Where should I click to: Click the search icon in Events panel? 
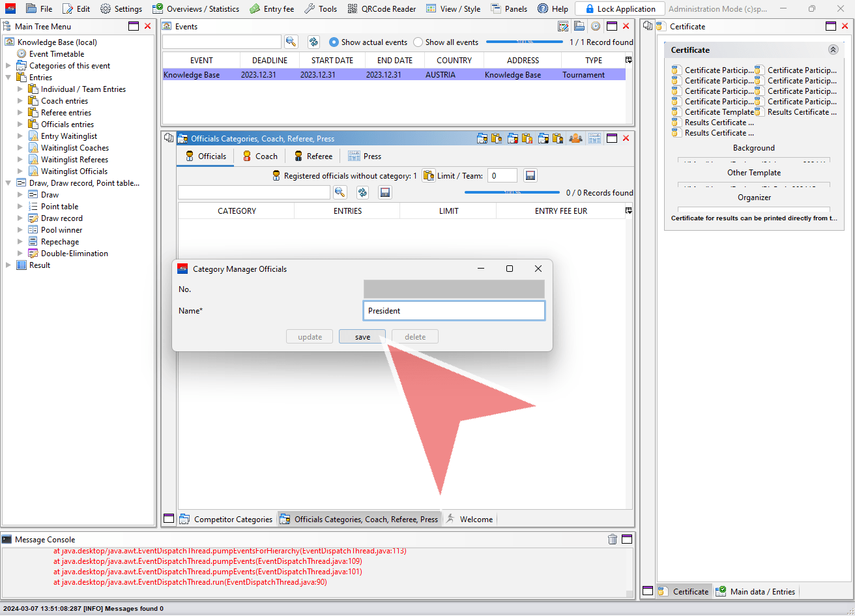pos(291,42)
